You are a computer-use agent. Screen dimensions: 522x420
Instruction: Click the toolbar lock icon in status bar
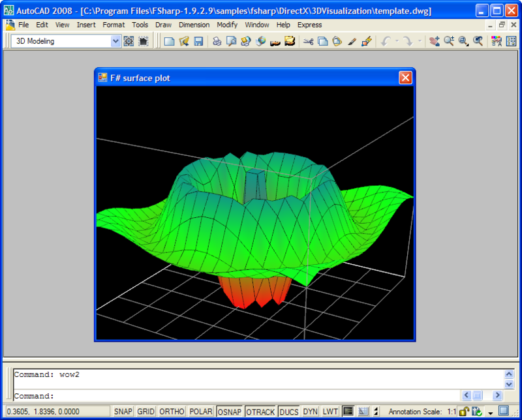click(463, 412)
